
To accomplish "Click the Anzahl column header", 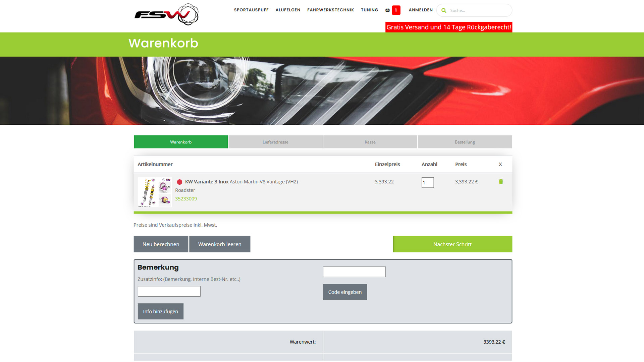I will 429,164.
